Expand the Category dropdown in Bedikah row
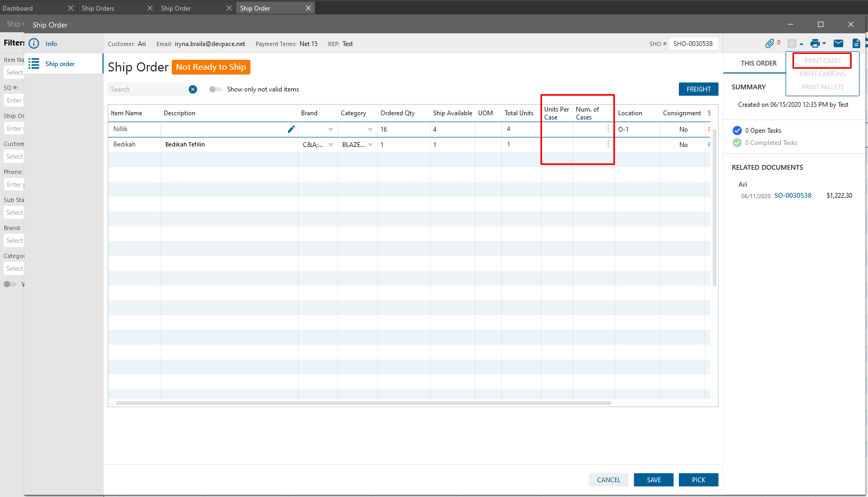Image resolution: width=868 pixels, height=497 pixels. (370, 145)
